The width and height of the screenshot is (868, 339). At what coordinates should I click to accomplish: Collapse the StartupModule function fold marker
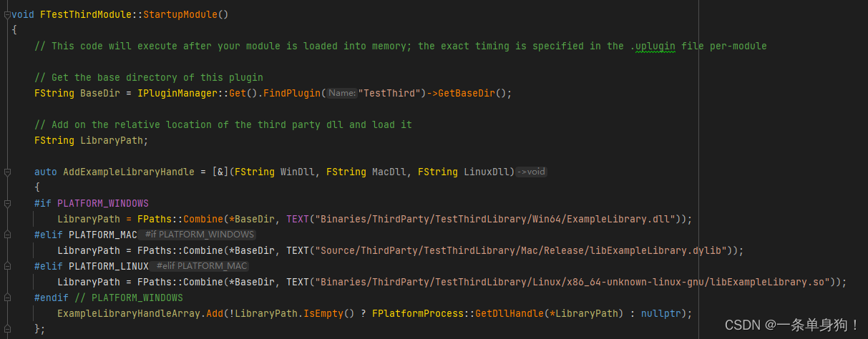pyautogui.click(x=6, y=14)
